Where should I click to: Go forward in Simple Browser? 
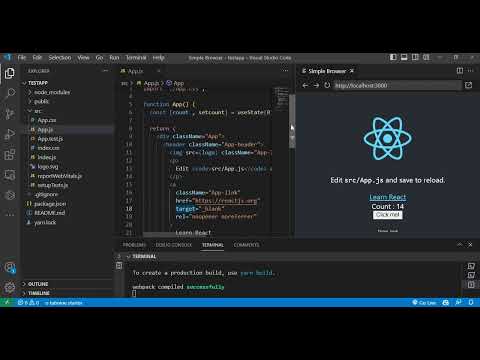pos(316,85)
